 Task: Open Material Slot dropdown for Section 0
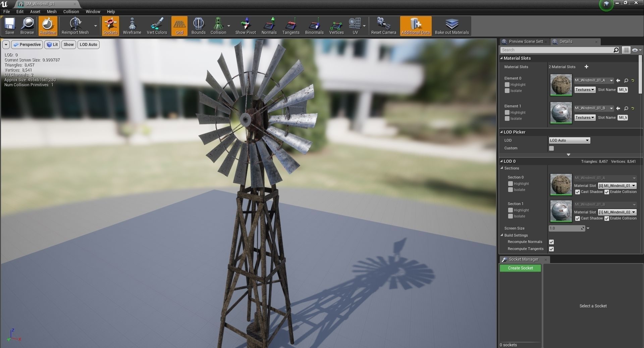click(617, 186)
